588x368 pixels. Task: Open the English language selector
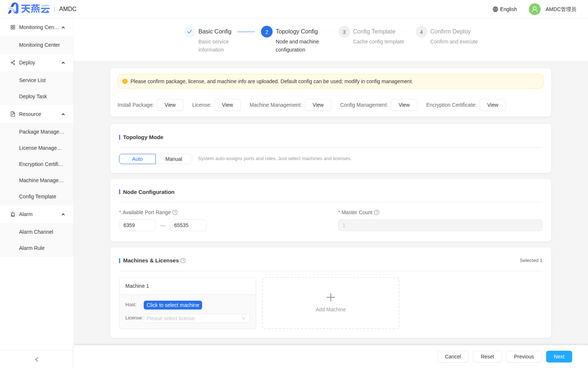coord(505,9)
